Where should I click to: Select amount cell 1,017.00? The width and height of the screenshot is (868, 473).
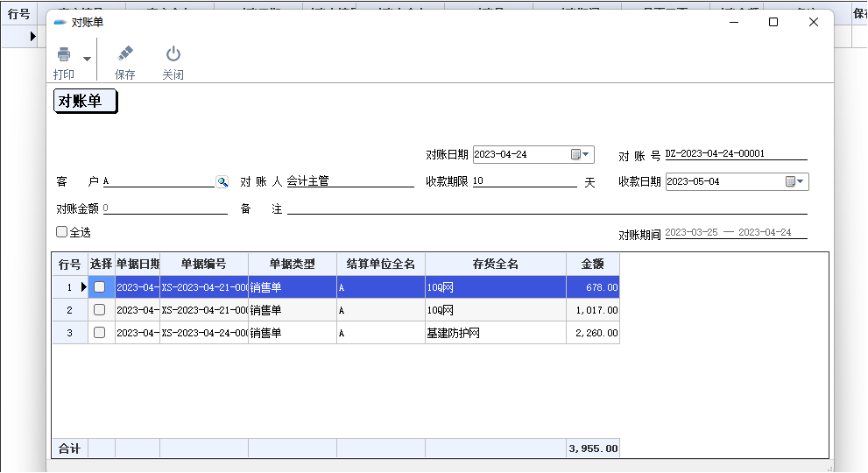[x=593, y=309]
